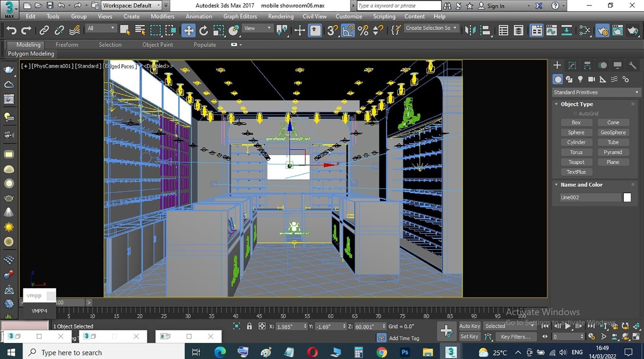
Task: Click the object color swatch
Action: click(627, 197)
